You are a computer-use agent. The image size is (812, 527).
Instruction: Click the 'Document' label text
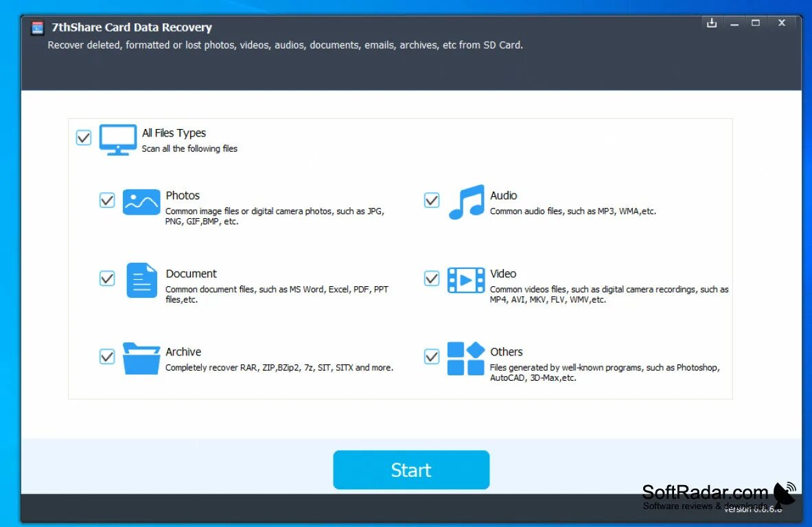[191, 274]
